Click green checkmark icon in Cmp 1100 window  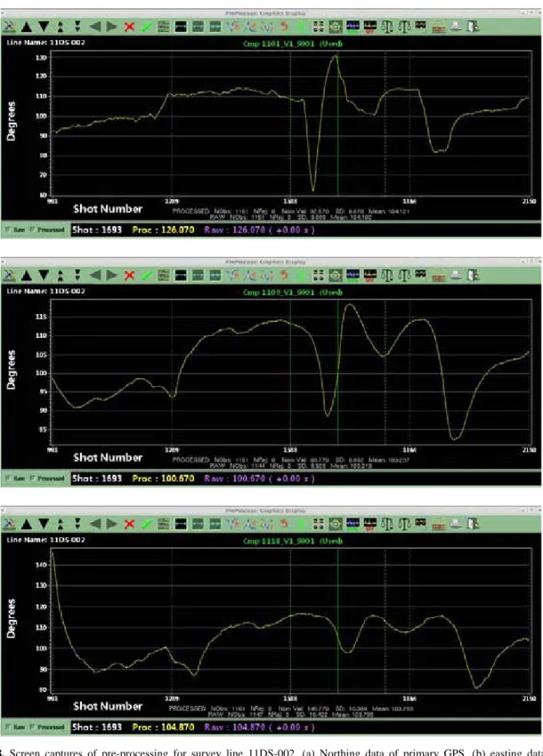pos(147,276)
